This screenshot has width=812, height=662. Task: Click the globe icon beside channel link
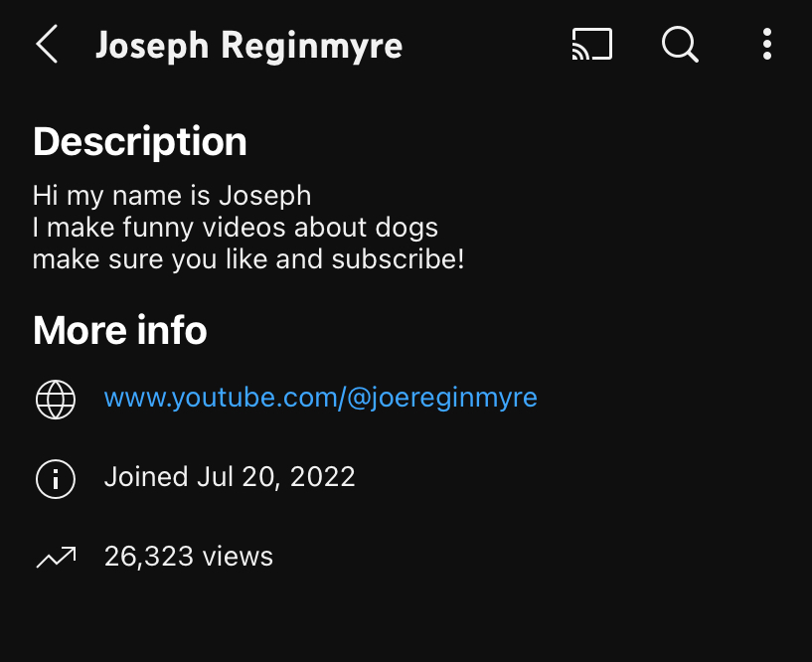(x=56, y=400)
